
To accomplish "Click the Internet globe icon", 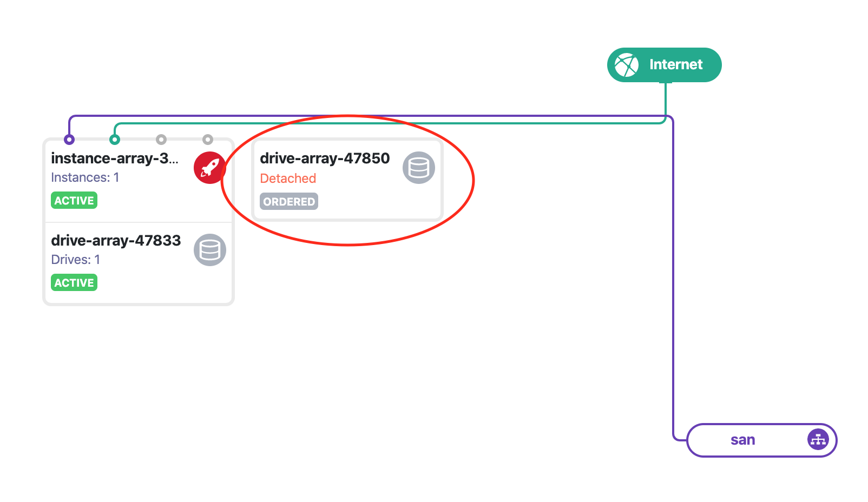I will [627, 65].
